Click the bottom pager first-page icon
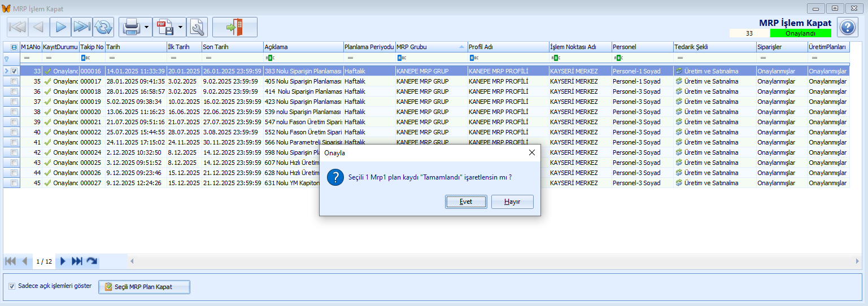This screenshot has width=868, height=306. click(x=10, y=261)
